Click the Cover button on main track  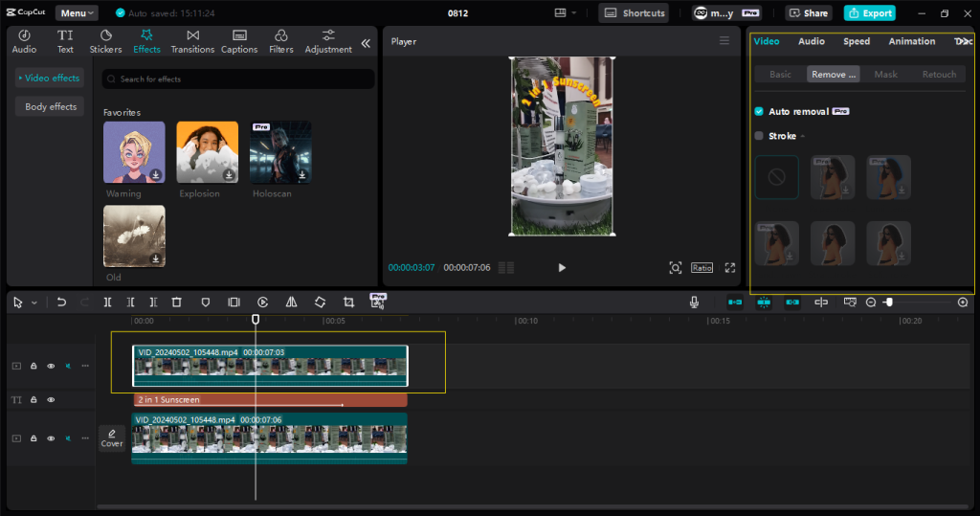(112, 437)
